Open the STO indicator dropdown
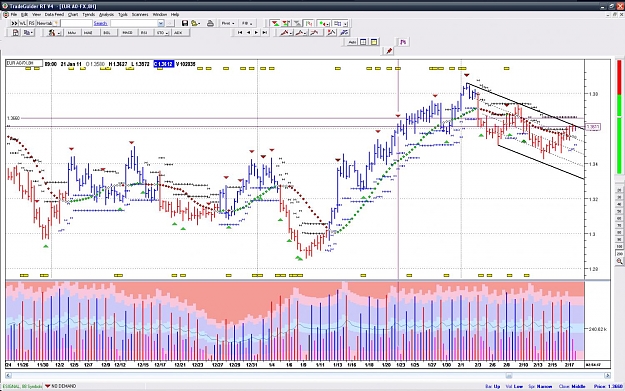 pyautogui.click(x=162, y=33)
